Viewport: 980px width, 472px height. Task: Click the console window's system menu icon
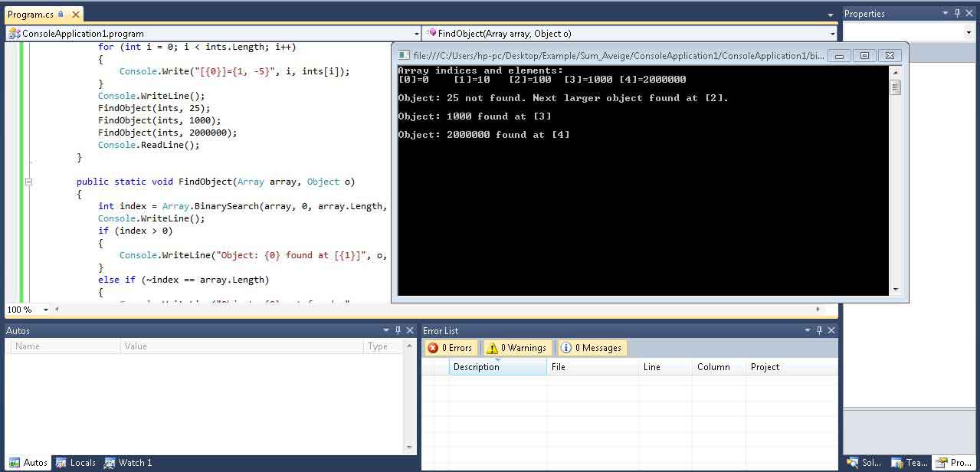point(405,55)
